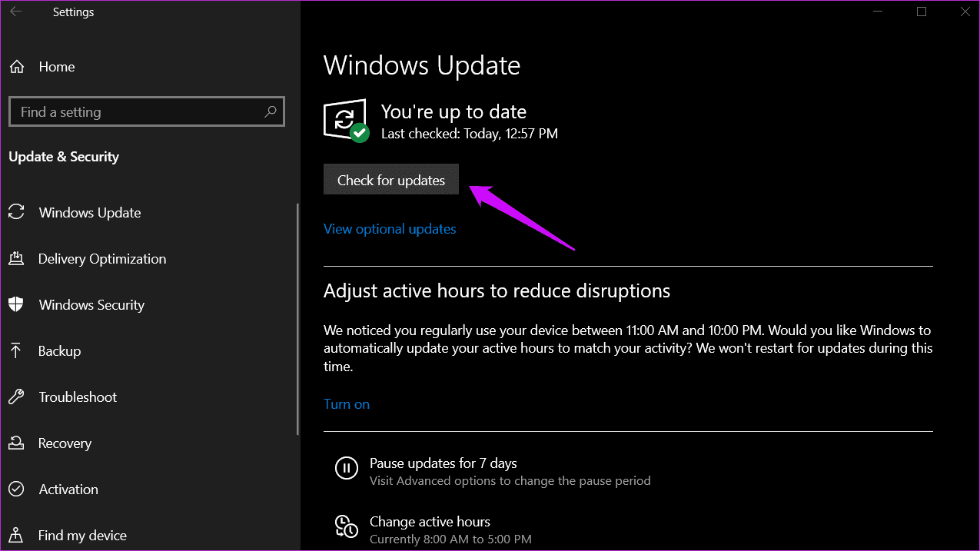Click the 'Windows Update' page title

pos(422,65)
